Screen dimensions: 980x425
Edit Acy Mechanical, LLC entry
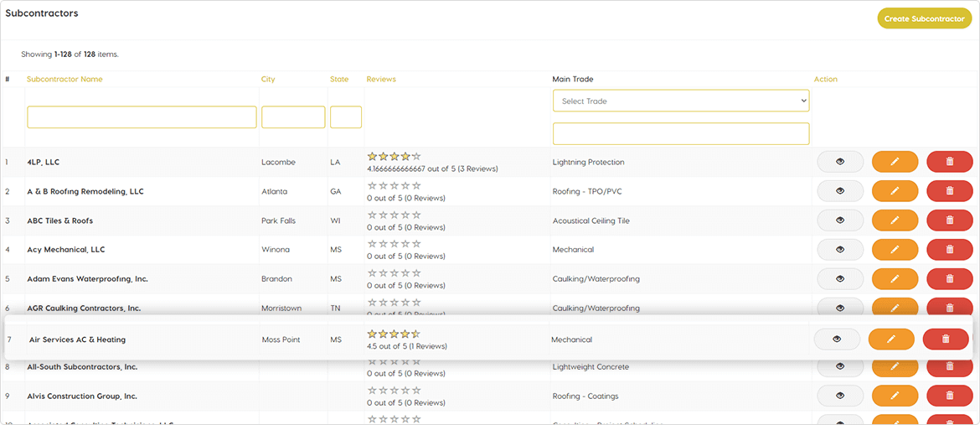pyautogui.click(x=895, y=249)
